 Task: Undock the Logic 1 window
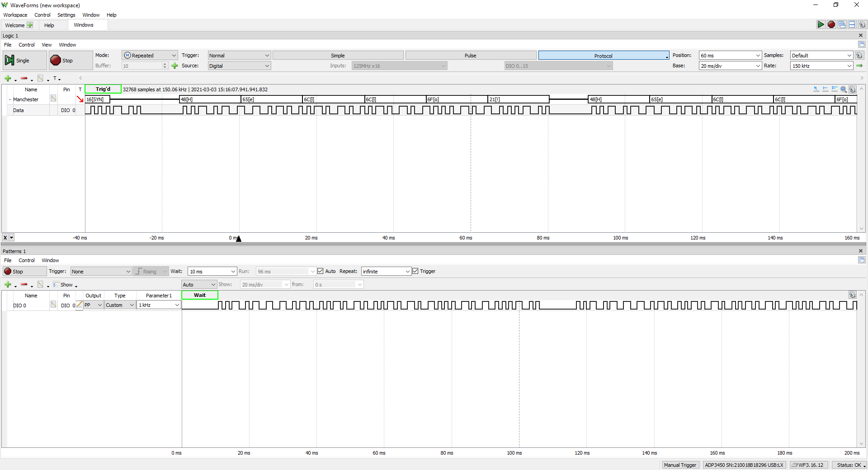pos(862,44)
